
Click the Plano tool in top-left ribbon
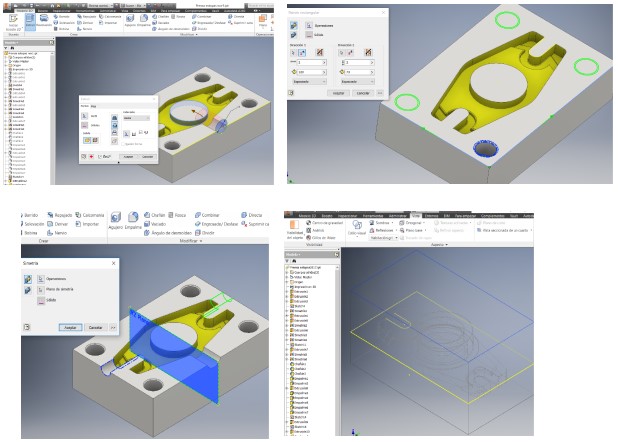263,20
